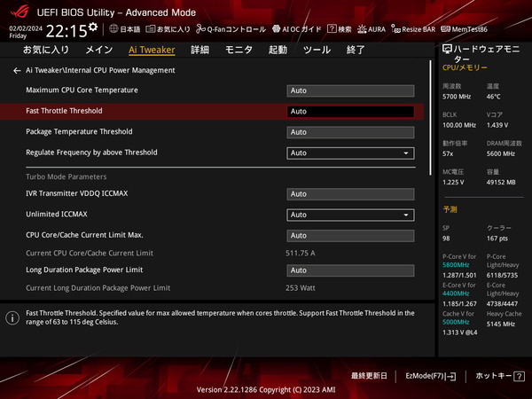This screenshot has width=532, height=399.
Task: Click Long Duration Package Power Limit field
Action: [350, 270]
